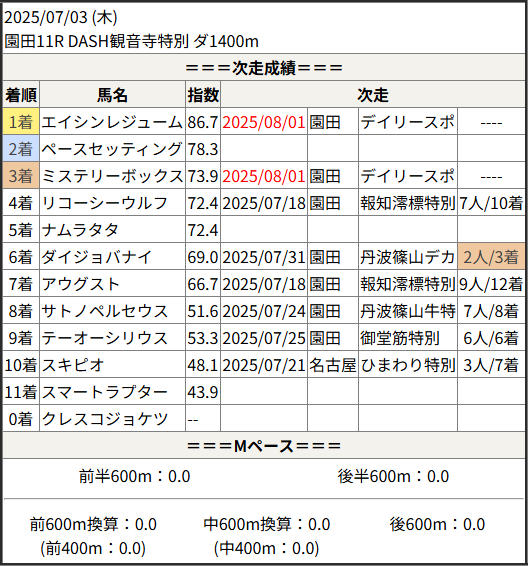Click the 着順 column header
Screen dimensions: 528x566
pos(21,95)
